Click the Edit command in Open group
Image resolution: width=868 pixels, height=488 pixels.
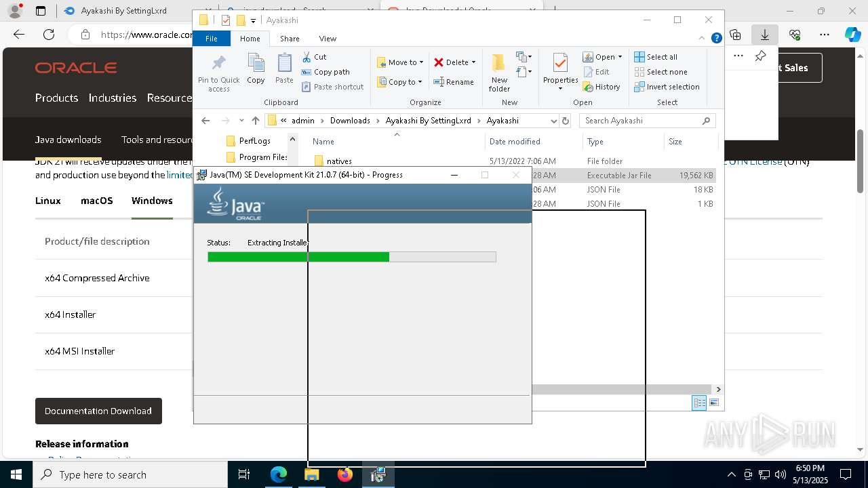[x=596, y=72]
